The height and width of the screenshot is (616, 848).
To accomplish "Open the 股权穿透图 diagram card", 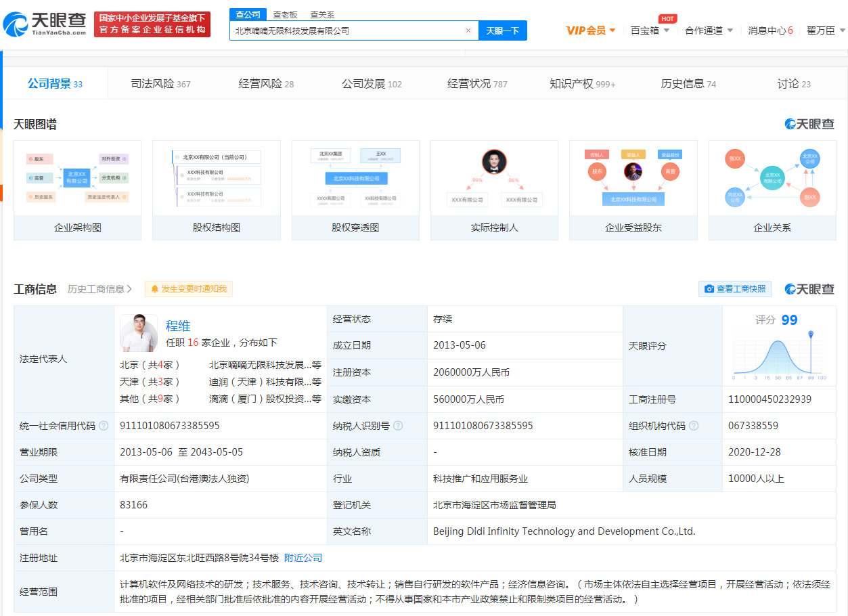I will point(355,190).
